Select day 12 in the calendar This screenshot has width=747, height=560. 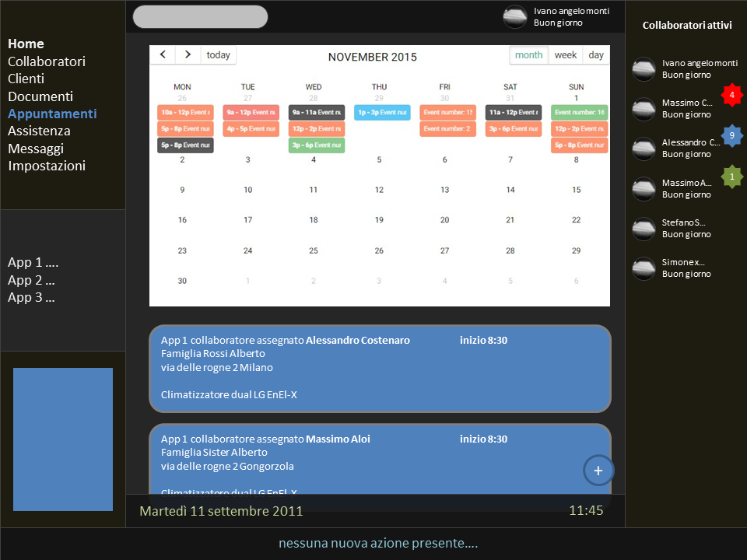(379, 190)
